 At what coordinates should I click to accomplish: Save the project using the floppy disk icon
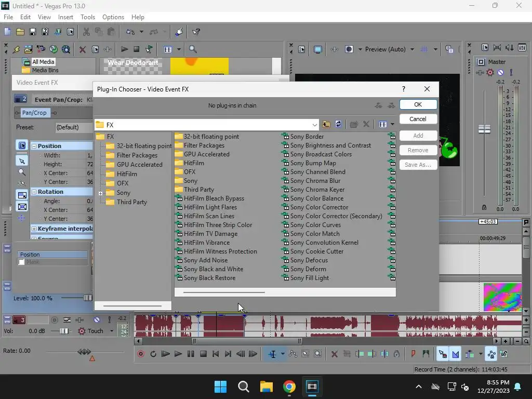click(x=33, y=32)
